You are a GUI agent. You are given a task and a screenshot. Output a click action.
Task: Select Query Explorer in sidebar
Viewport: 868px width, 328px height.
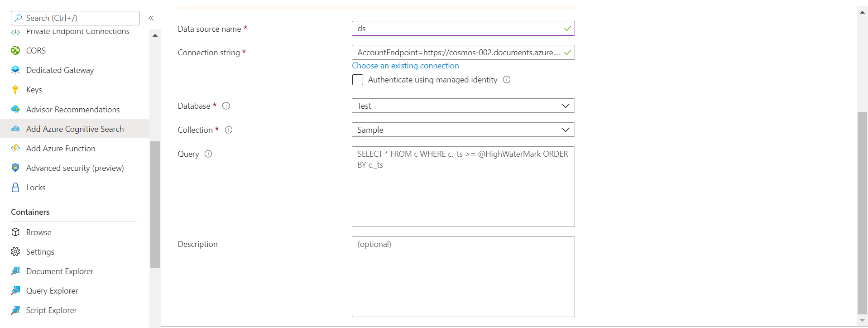click(x=52, y=290)
